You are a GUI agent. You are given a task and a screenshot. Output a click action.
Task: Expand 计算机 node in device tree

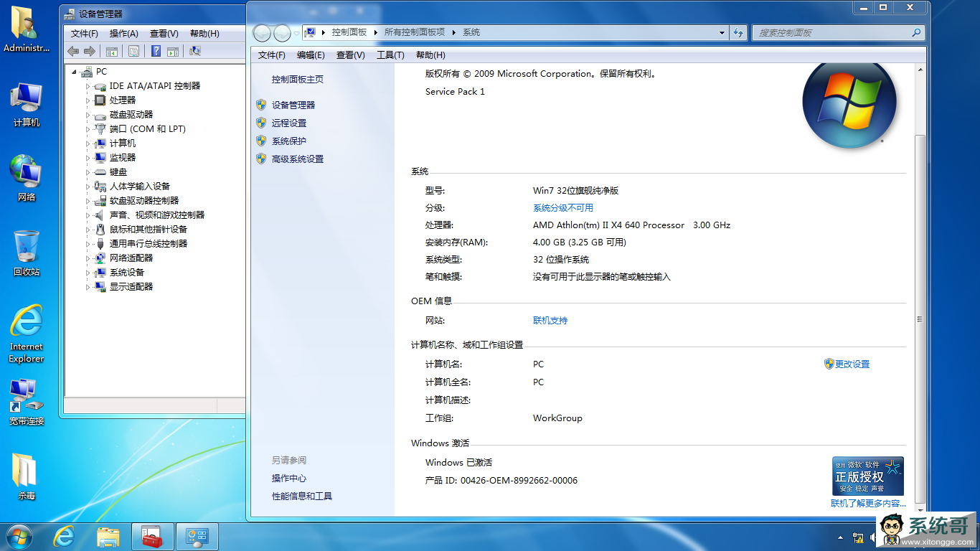[x=88, y=143]
